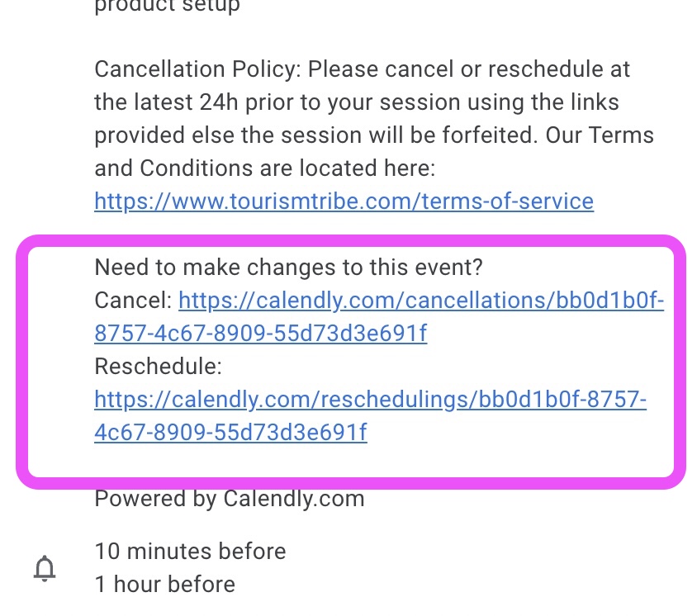Click the notification bell icon
The image size is (697, 616).
coord(45,568)
